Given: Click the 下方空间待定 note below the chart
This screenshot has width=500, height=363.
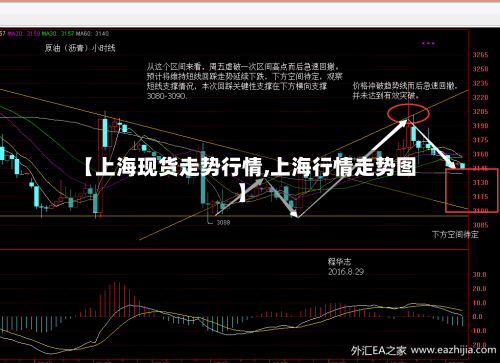Looking at the screenshot, I should (455, 235).
